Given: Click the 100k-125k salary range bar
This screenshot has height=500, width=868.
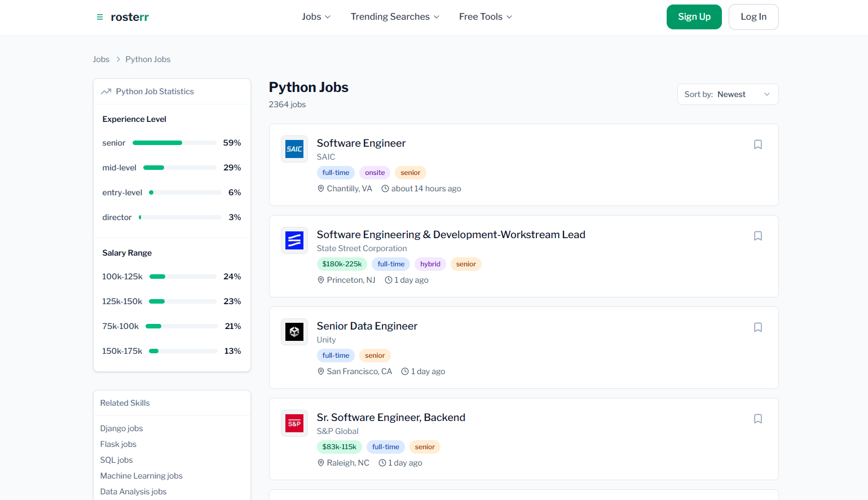Looking at the screenshot, I should coord(183,277).
